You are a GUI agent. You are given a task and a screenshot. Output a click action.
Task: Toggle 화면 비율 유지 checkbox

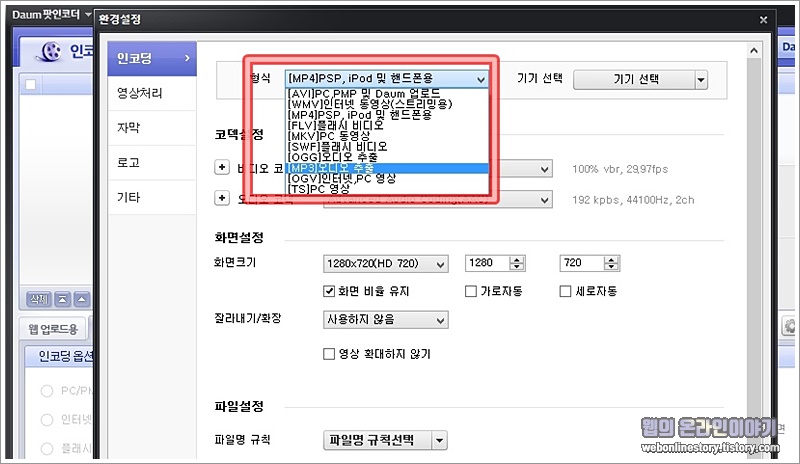[329, 291]
